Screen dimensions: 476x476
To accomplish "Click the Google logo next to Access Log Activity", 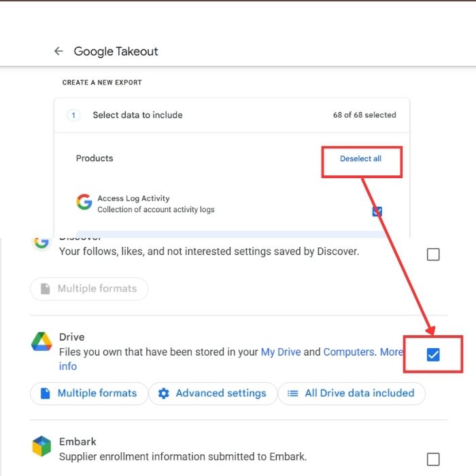I will (84, 202).
